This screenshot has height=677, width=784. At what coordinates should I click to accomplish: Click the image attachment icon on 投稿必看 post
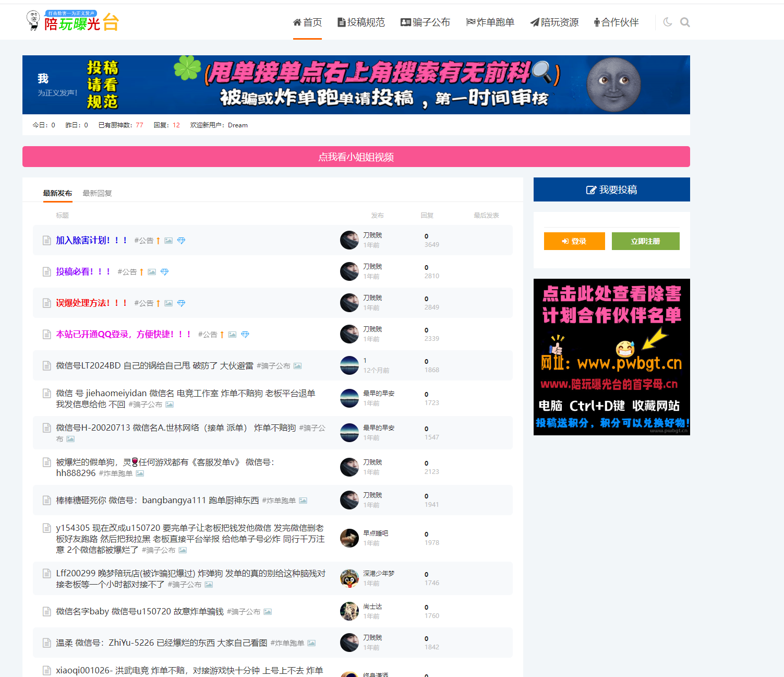tap(152, 271)
